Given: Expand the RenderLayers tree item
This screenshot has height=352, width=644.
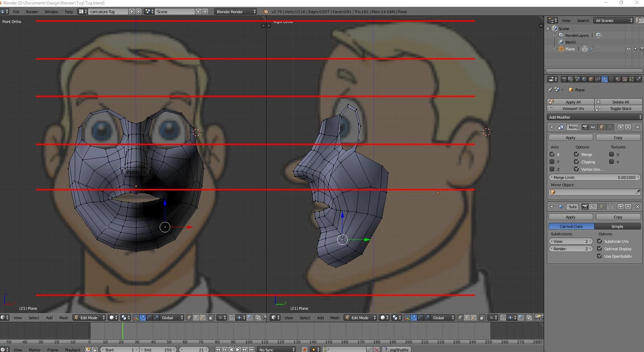Looking at the screenshot, I should [554, 35].
